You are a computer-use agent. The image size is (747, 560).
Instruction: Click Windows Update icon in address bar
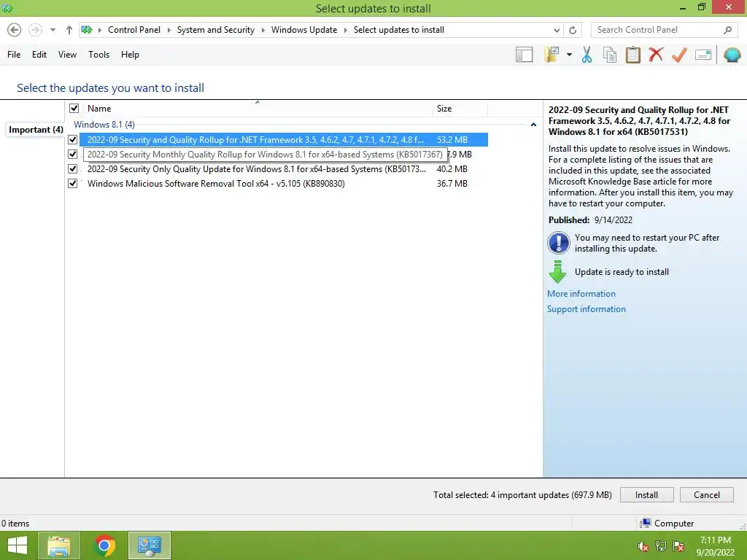pos(86,30)
